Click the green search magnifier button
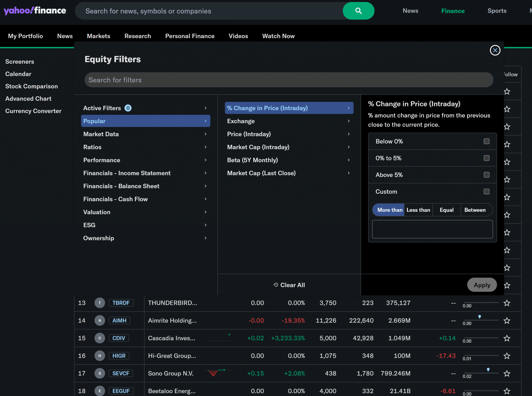 tap(358, 11)
